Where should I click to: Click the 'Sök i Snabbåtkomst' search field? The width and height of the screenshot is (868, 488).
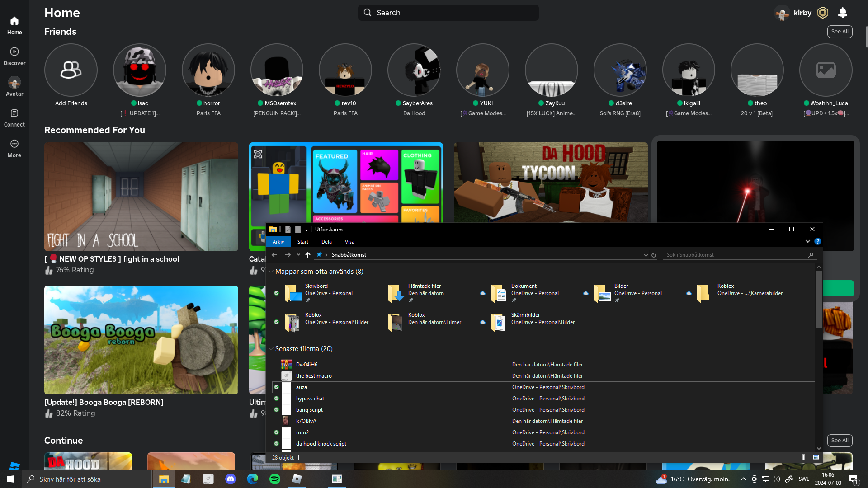pyautogui.click(x=735, y=255)
